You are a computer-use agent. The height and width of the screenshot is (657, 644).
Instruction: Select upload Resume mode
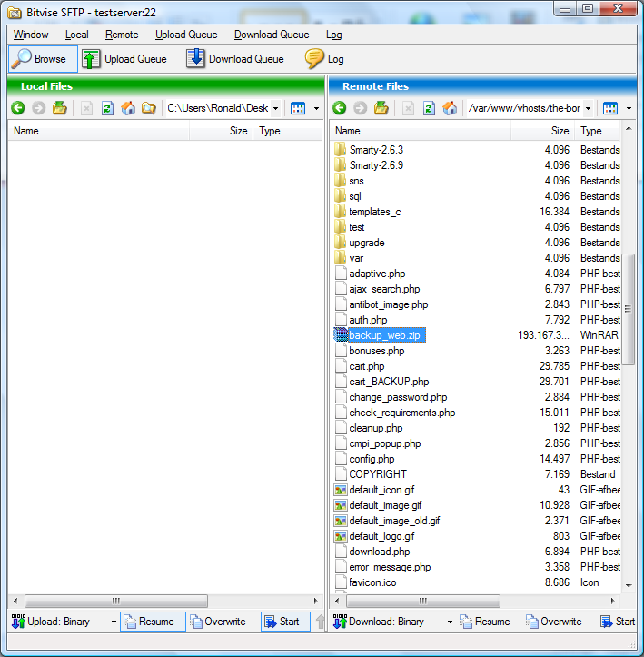(153, 622)
